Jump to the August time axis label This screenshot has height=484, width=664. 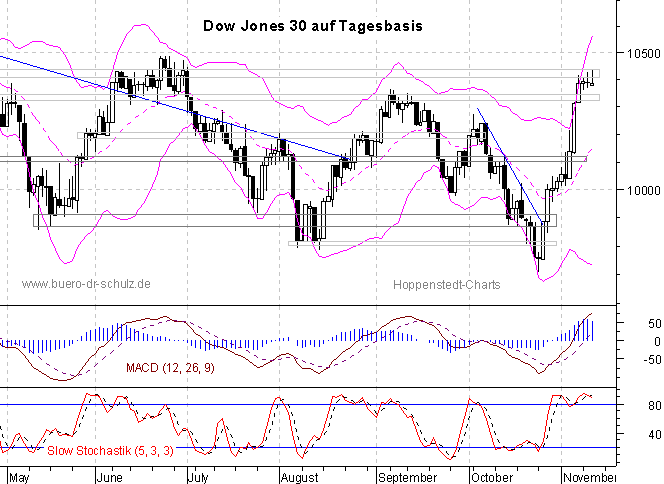point(299,476)
